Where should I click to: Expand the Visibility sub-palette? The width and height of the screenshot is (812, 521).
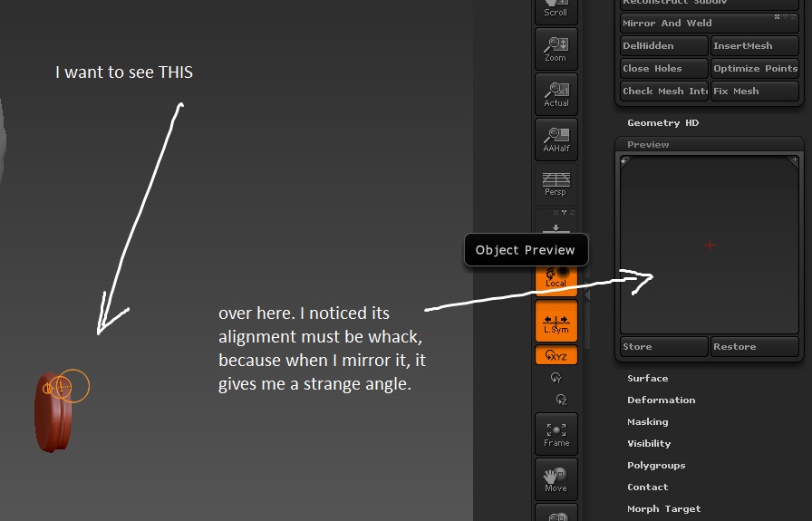pyautogui.click(x=649, y=443)
